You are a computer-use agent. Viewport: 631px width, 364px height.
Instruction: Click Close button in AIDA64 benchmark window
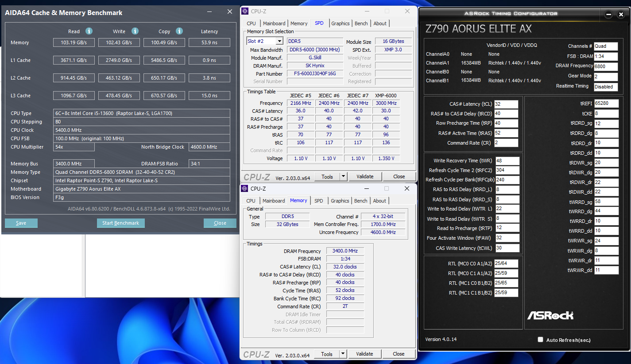click(220, 223)
